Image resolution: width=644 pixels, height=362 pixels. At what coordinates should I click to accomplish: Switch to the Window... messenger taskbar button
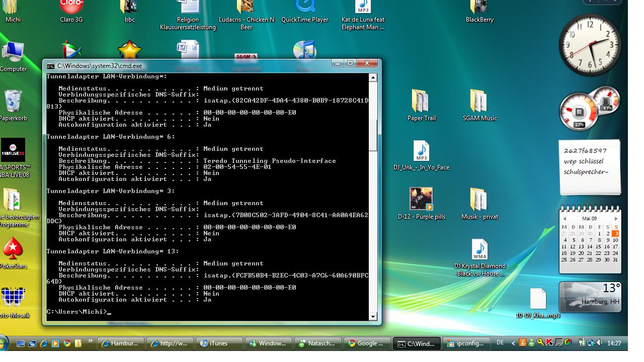(269, 343)
